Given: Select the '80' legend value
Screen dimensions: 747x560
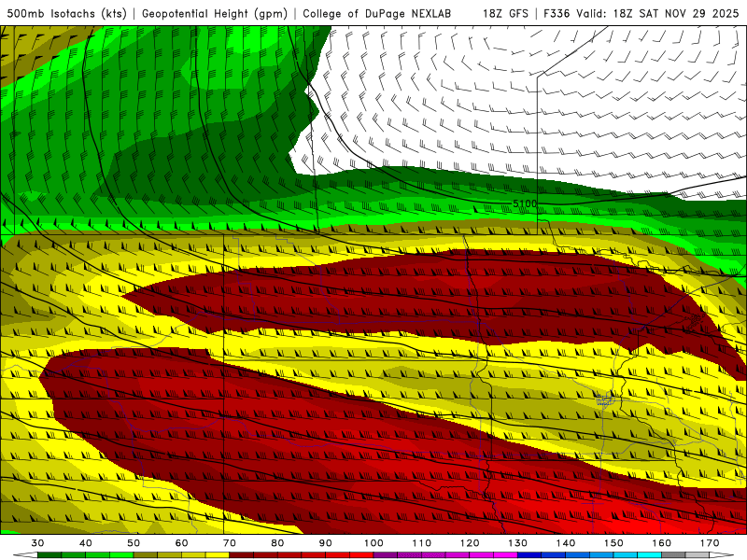Looking at the screenshot, I should coord(277,543).
